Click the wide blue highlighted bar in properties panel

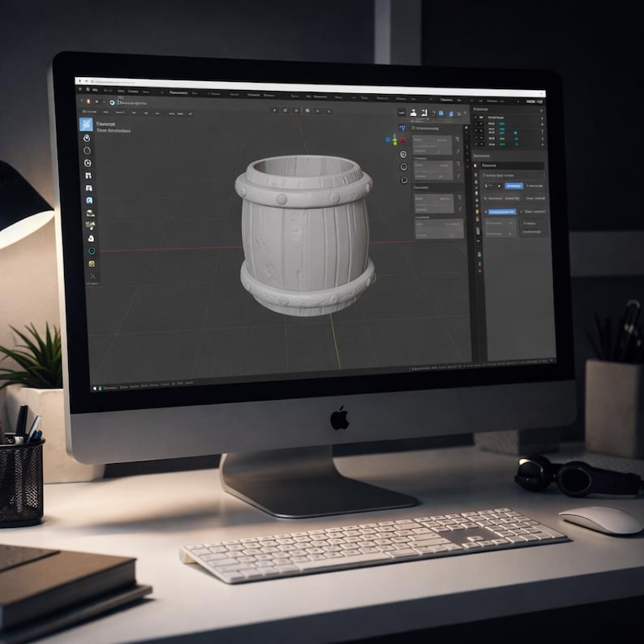pos(502,212)
